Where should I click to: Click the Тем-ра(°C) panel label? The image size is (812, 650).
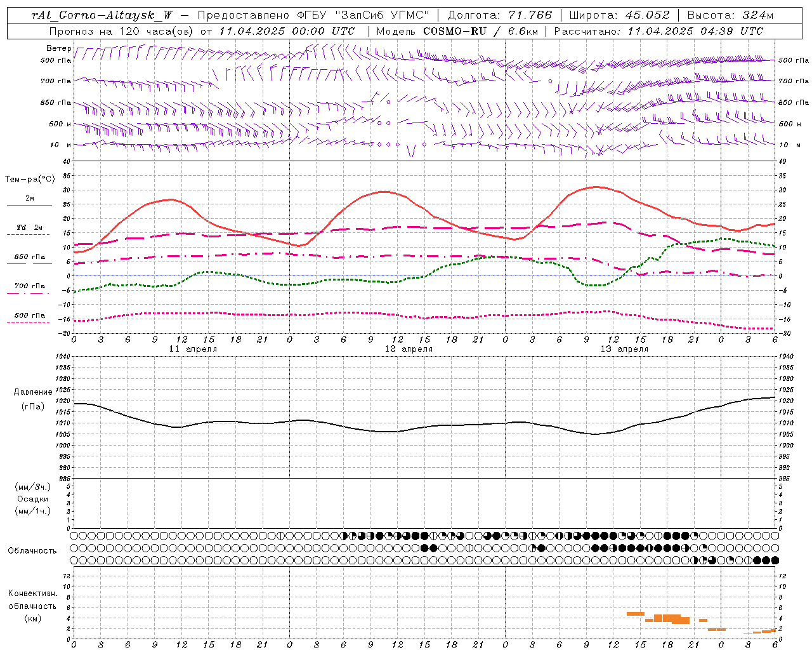point(30,180)
